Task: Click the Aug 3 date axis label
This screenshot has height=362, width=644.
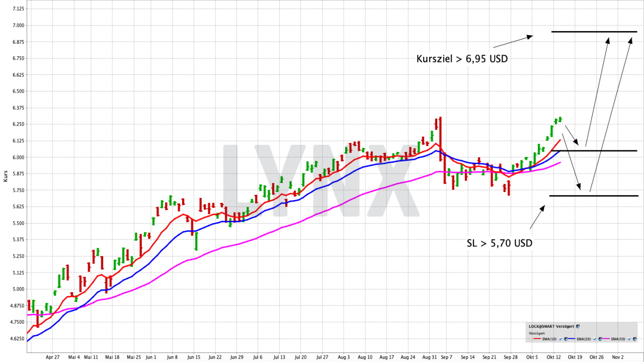Action: pyautogui.click(x=344, y=357)
